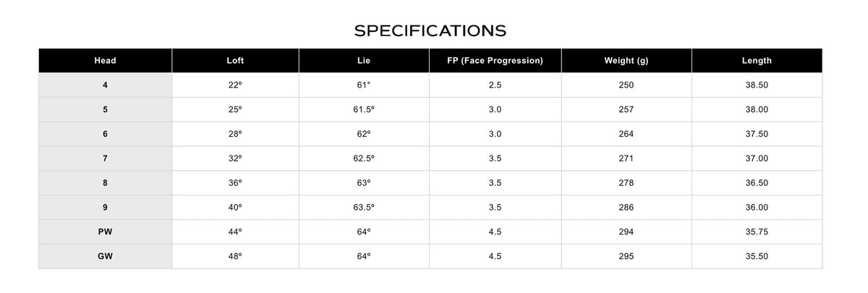Click the FP (Face Progression) header
This screenshot has width=868, height=293.
(x=495, y=61)
